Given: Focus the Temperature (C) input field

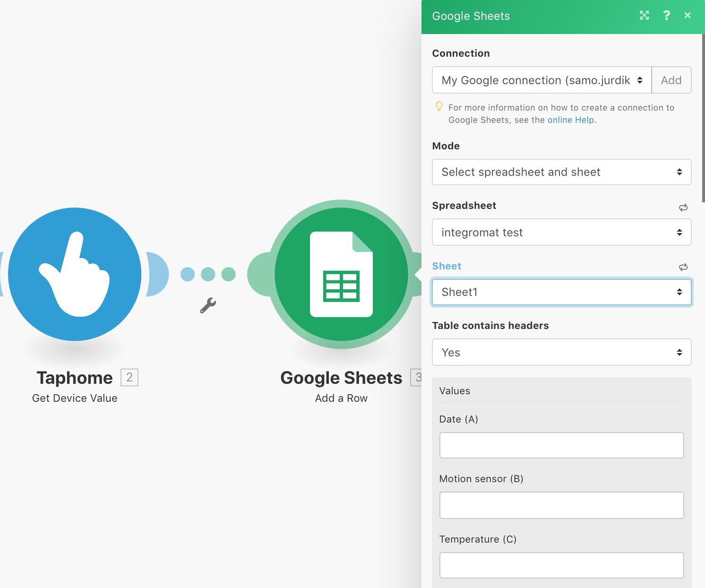Looking at the screenshot, I should (x=561, y=565).
